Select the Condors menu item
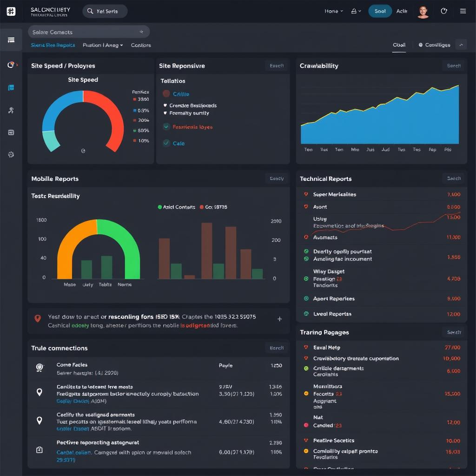476x476 pixels. (140, 45)
